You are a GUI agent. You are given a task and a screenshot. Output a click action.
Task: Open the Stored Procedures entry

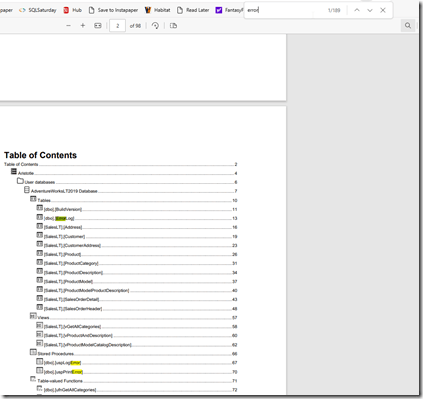click(x=56, y=354)
